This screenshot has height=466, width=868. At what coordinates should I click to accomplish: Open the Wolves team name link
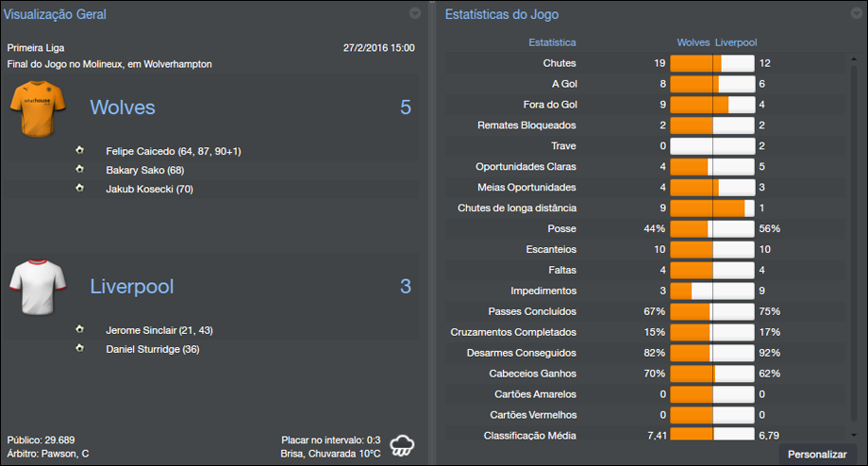pos(123,108)
